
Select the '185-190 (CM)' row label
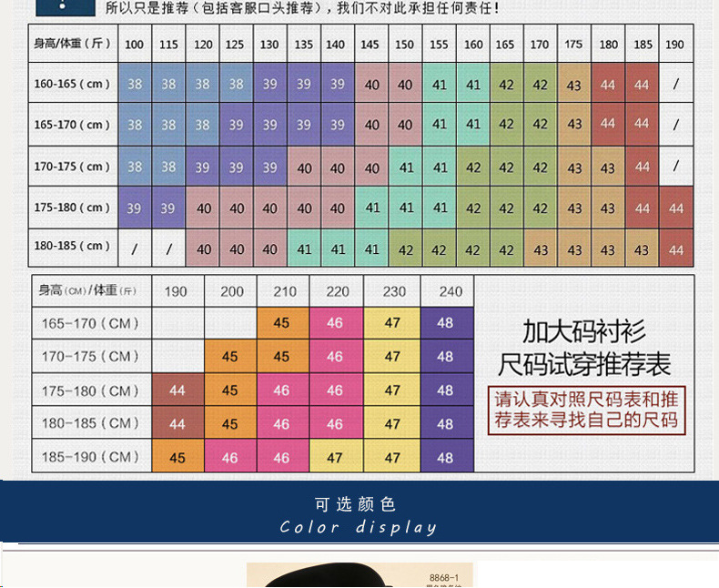coord(91,457)
